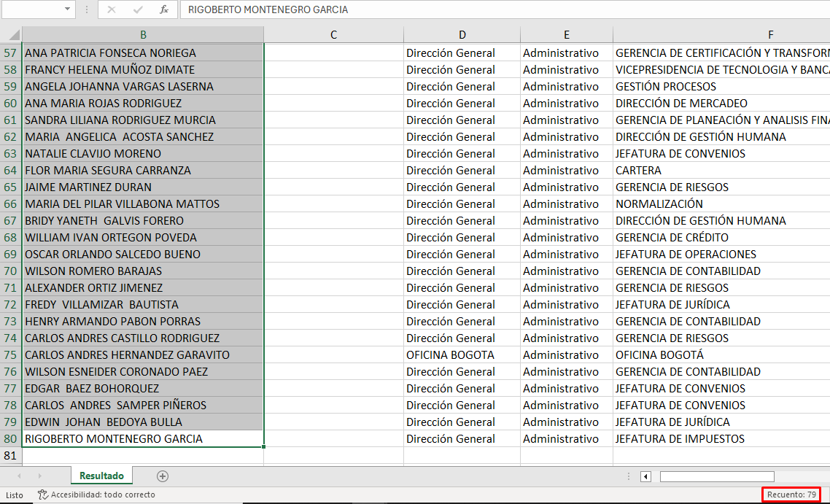The width and height of the screenshot is (830, 504).
Task: Click the New Sheet plus icon
Action: pos(162,476)
